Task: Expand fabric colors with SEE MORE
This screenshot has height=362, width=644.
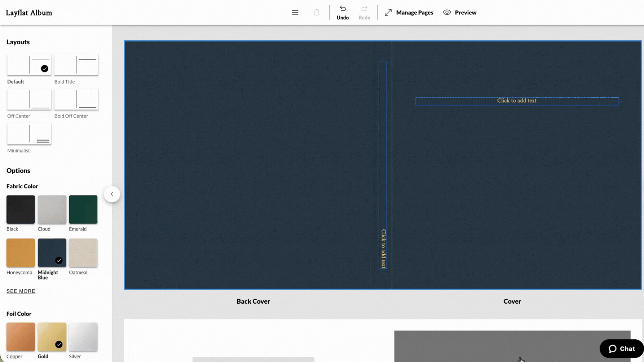Action: click(21, 291)
